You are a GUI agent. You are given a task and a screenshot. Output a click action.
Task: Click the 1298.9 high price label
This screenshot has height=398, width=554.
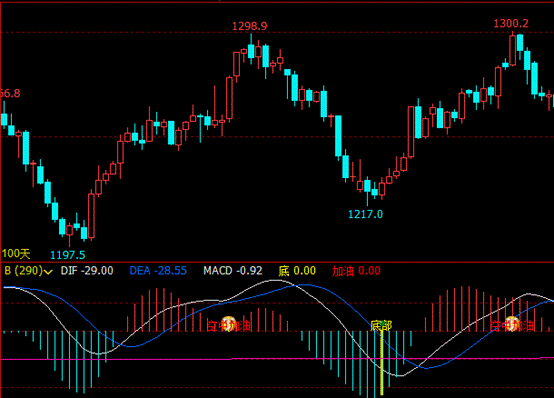click(249, 26)
